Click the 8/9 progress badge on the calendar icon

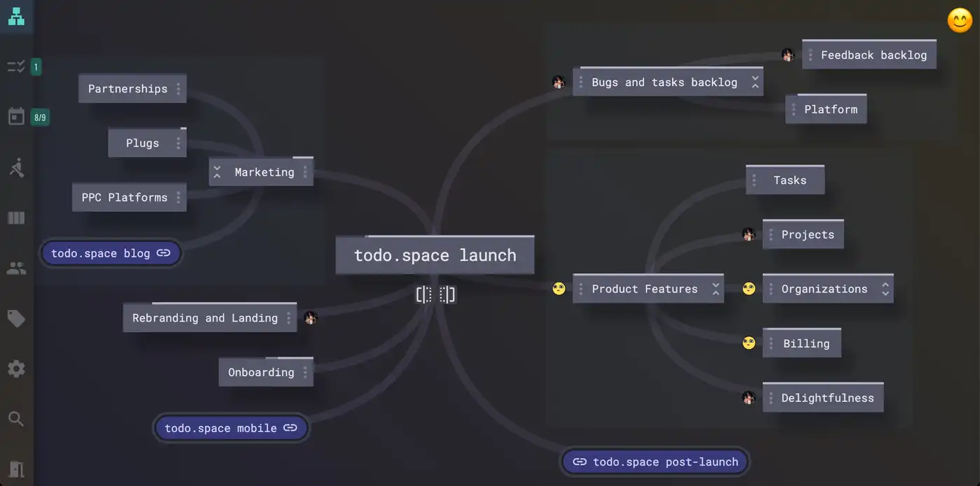point(40,117)
